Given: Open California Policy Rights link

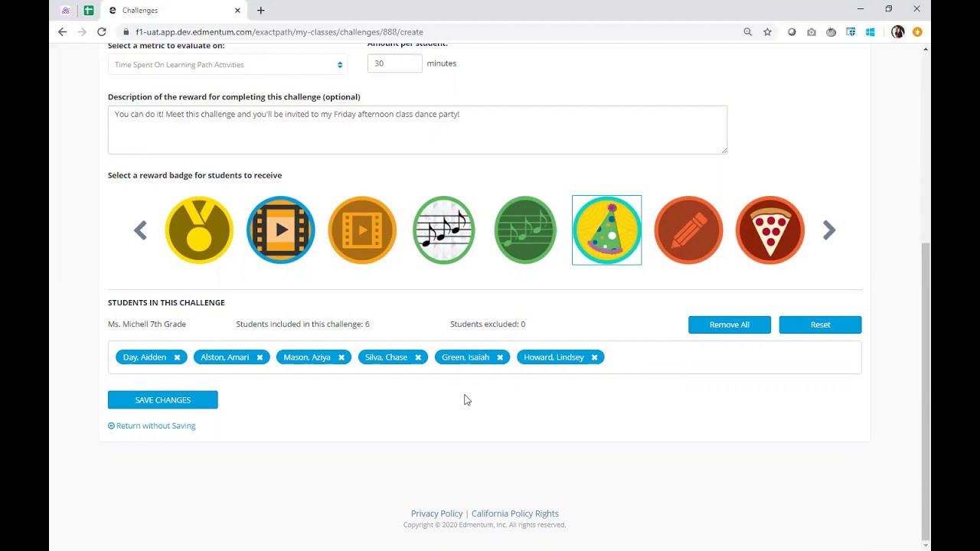Looking at the screenshot, I should [x=515, y=514].
